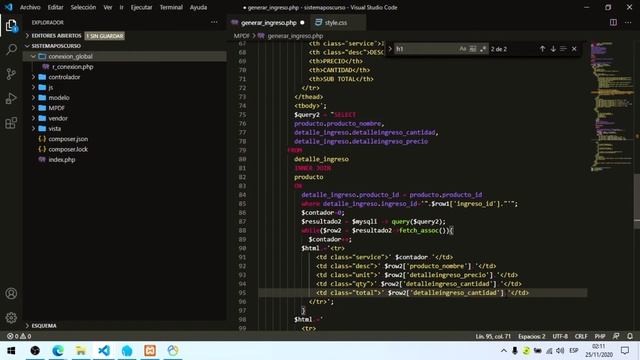Open the Terminal menu
Viewport: 640px width, 360px height.
[x=171, y=7]
